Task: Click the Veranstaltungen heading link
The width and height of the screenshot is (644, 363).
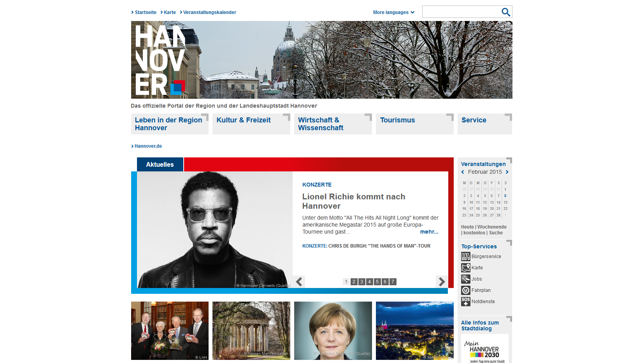Action: coord(483,164)
